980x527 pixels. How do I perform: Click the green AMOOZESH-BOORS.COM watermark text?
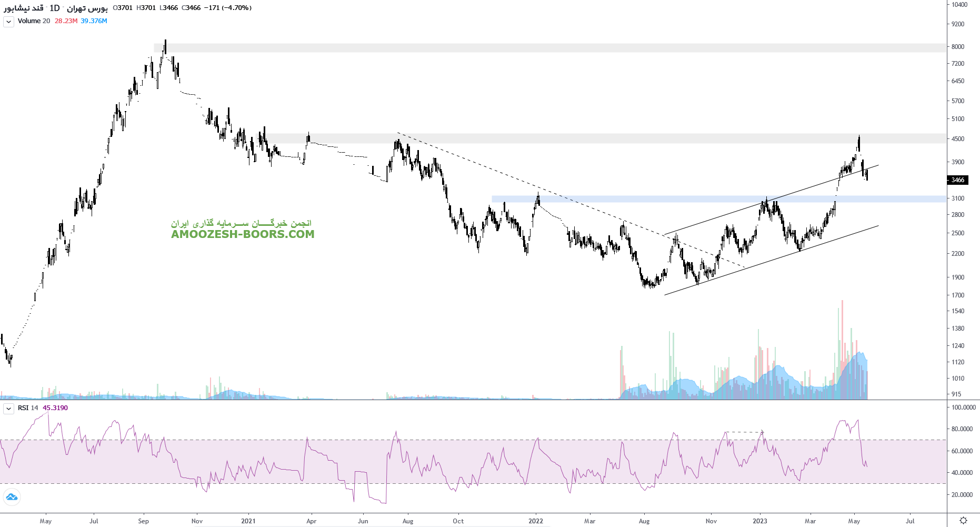[x=243, y=234]
